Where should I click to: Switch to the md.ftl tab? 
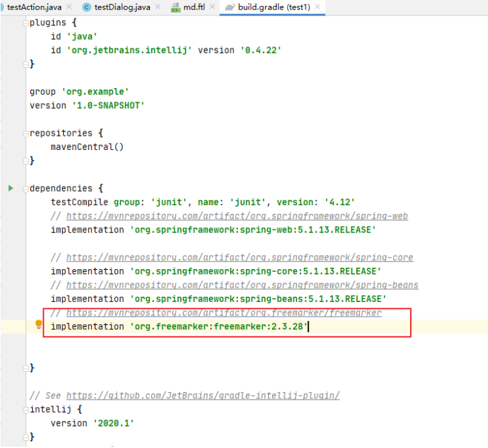coord(194,7)
